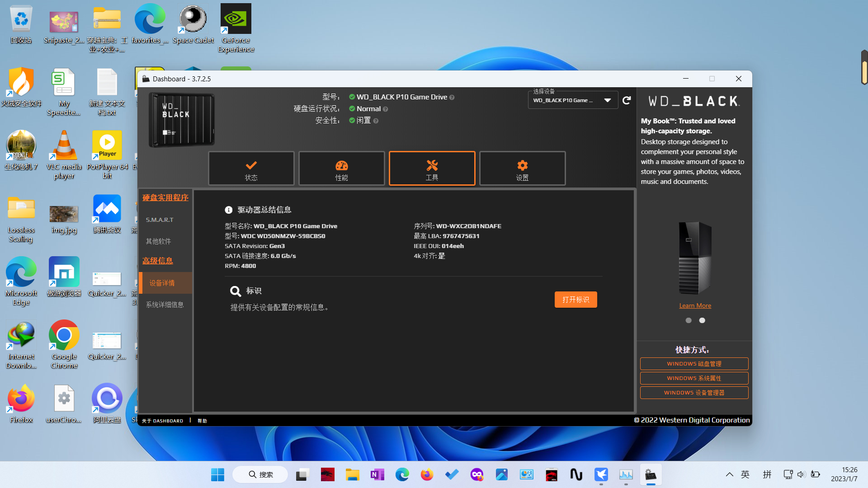Show the second promo slide dot

[x=702, y=320]
